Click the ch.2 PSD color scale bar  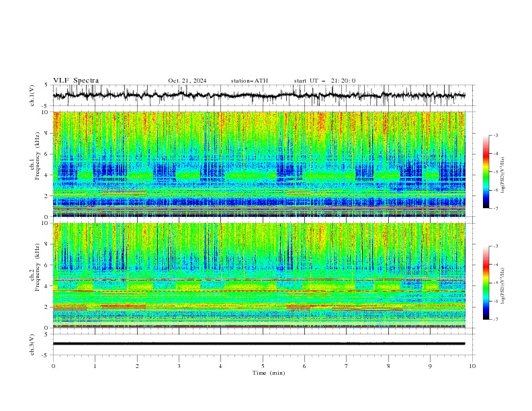click(x=486, y=283)
